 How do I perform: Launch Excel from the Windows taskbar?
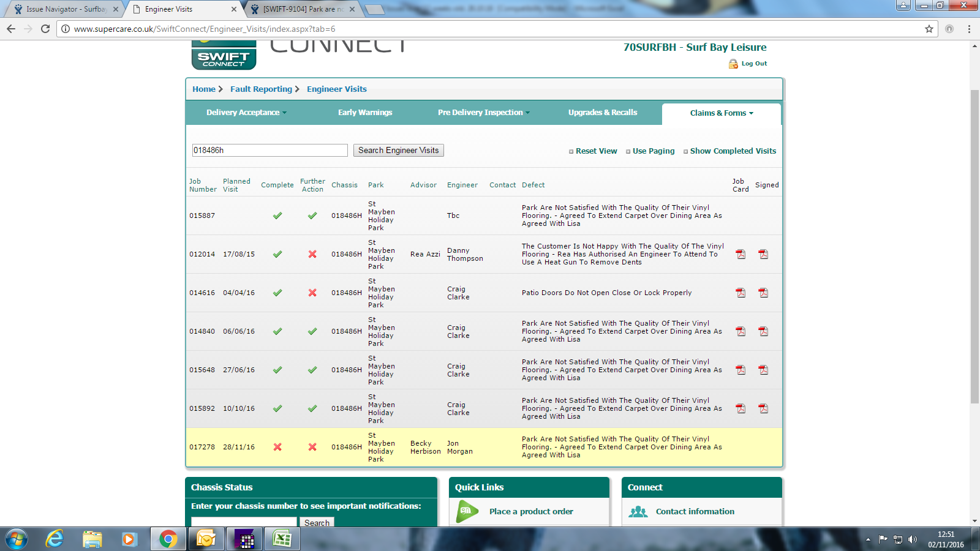282,539
